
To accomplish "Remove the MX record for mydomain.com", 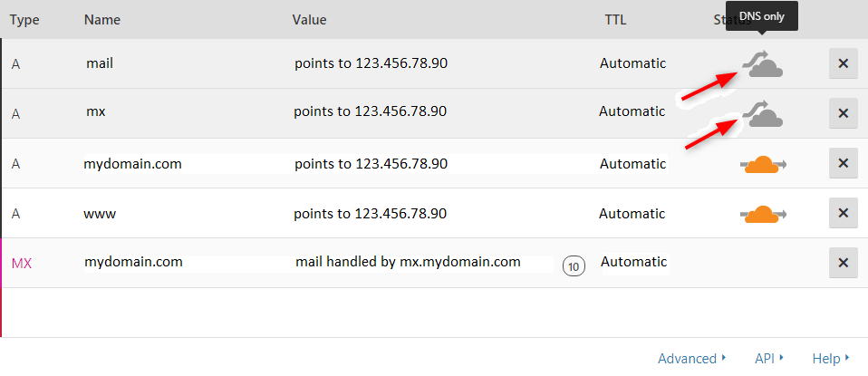I will pyautogui.click(x=843, y=263).
